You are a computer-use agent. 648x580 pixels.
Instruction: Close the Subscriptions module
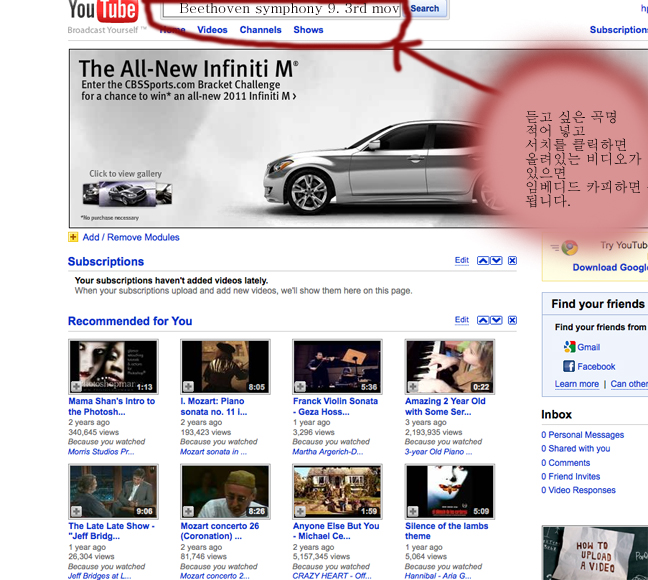point(512,260)
